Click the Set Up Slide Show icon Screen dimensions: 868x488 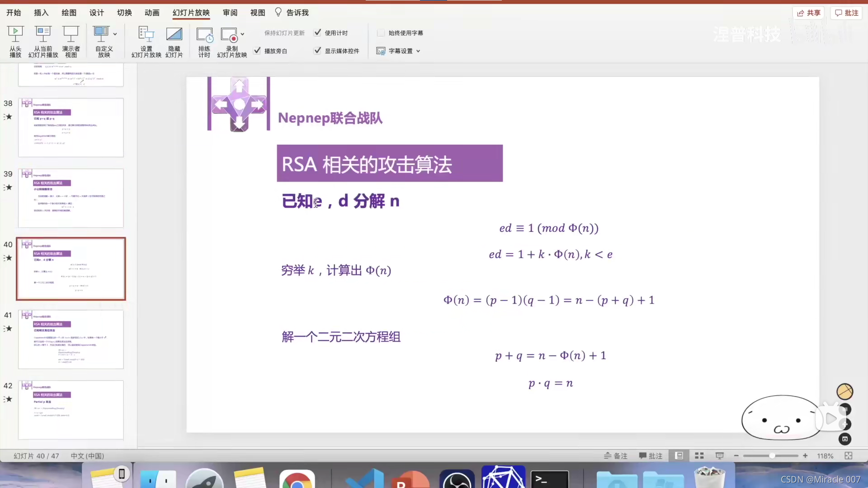(x=146, y=34)
